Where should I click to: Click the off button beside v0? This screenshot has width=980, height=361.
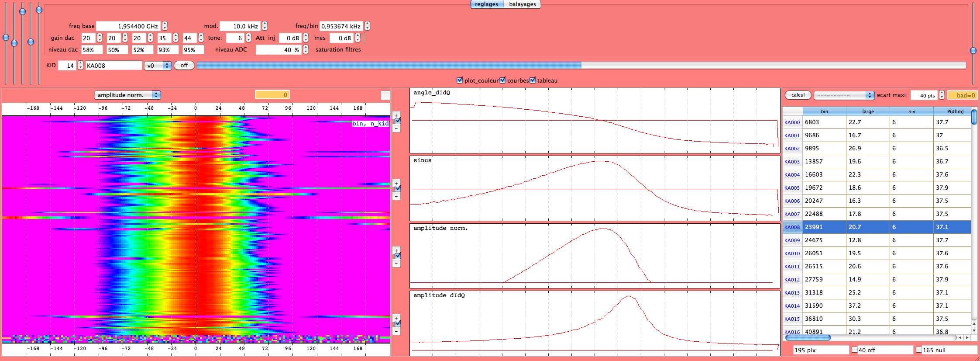tap(184, 66)
